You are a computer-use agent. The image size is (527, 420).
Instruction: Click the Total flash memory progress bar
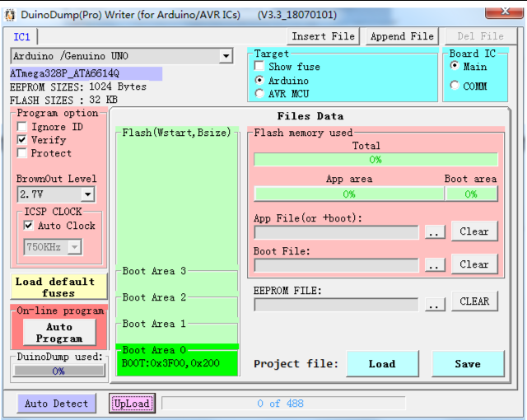click(375, 160)
